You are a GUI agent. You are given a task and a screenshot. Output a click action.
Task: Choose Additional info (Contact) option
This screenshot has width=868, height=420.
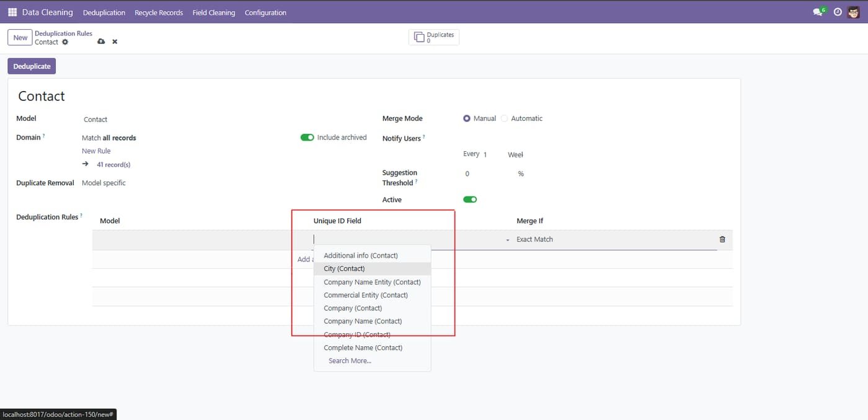click(372, 255)
